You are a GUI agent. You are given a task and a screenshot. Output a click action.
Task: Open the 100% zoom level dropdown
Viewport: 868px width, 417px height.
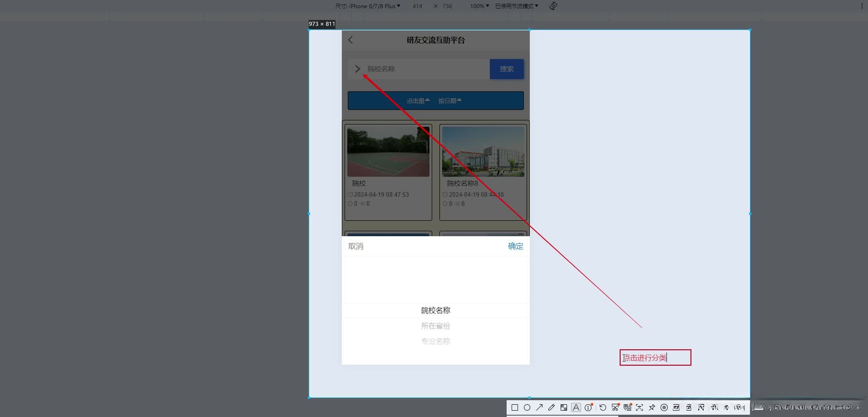[x=479, y=6]
